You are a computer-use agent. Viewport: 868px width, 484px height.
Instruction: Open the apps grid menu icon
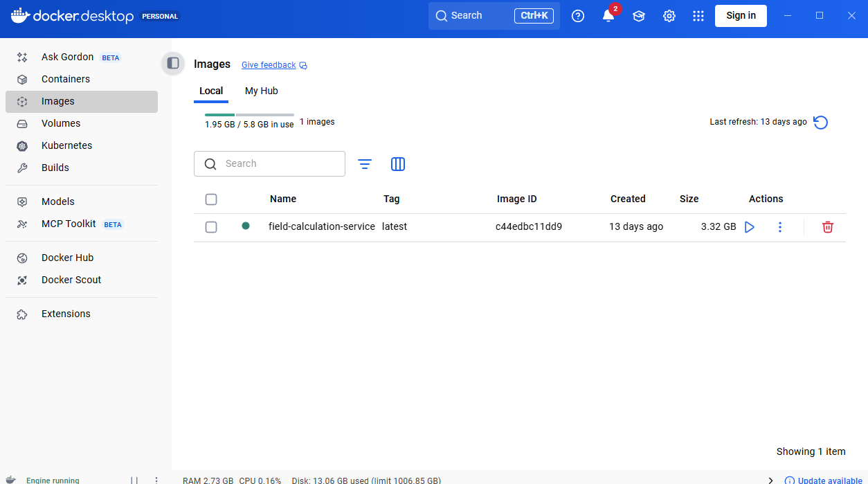698,16
